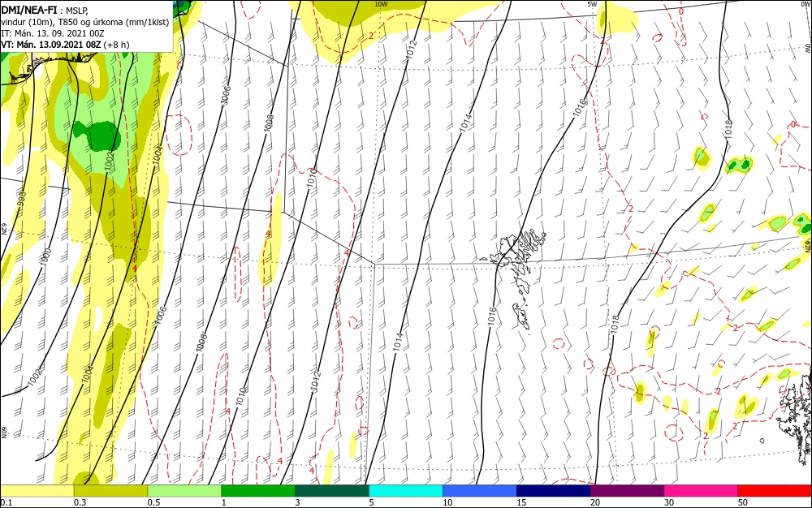Click legend value '0.1'
812x508 pixels.
point(6,503)
